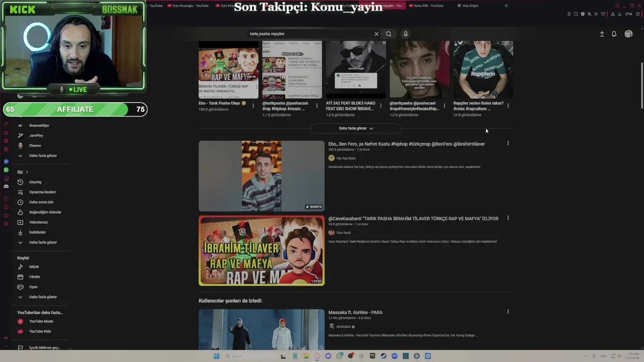Open options menu for CavsKarahanli video
644x362 pixels.
[508, 218]
